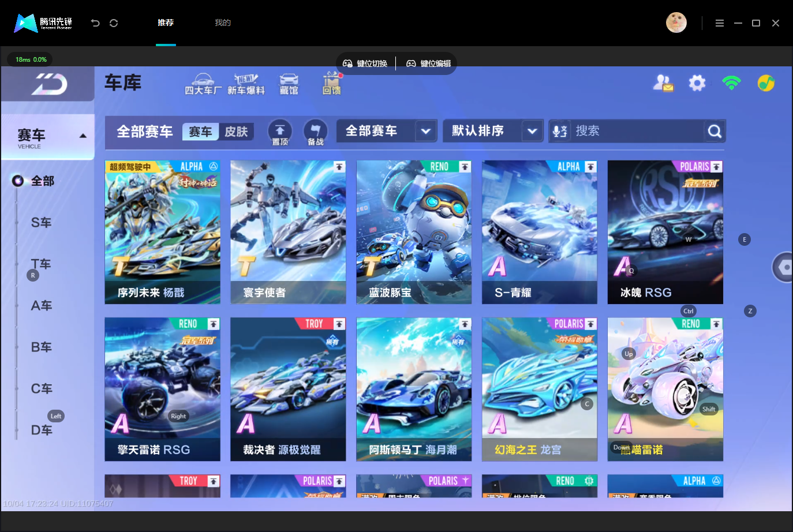Image resolution: width=793 pixels, height=532 pixels.
Task: Toggle the pin on the 冰魄 RSG card
Action: pyautogui.click(x=716, y=167)
